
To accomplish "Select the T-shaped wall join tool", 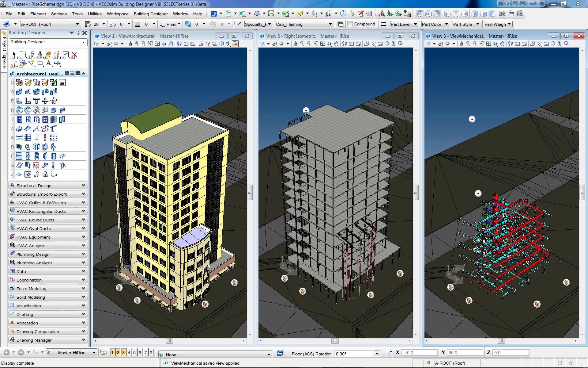I will pyautogui.click(x=36, y=101).
